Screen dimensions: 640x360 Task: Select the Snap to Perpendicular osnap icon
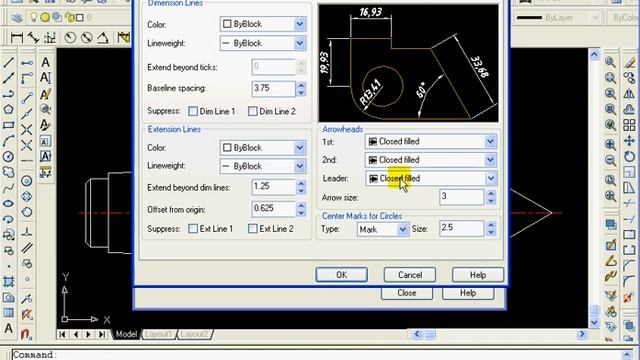[27, 232]
